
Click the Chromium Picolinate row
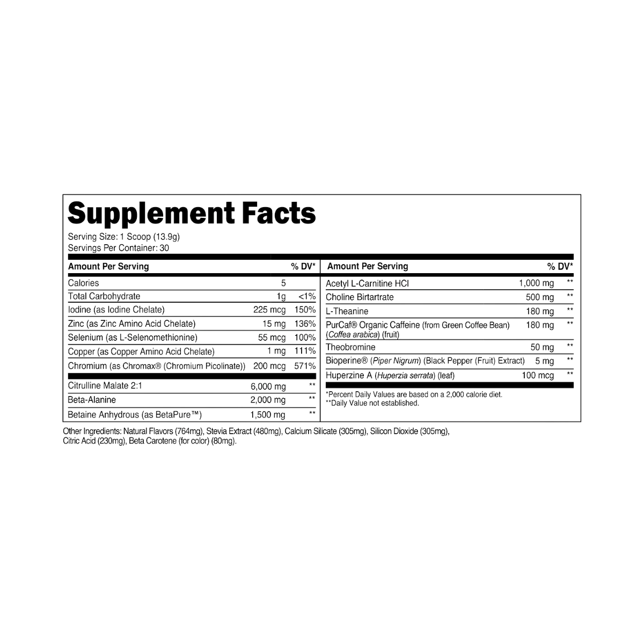point(156,367)
